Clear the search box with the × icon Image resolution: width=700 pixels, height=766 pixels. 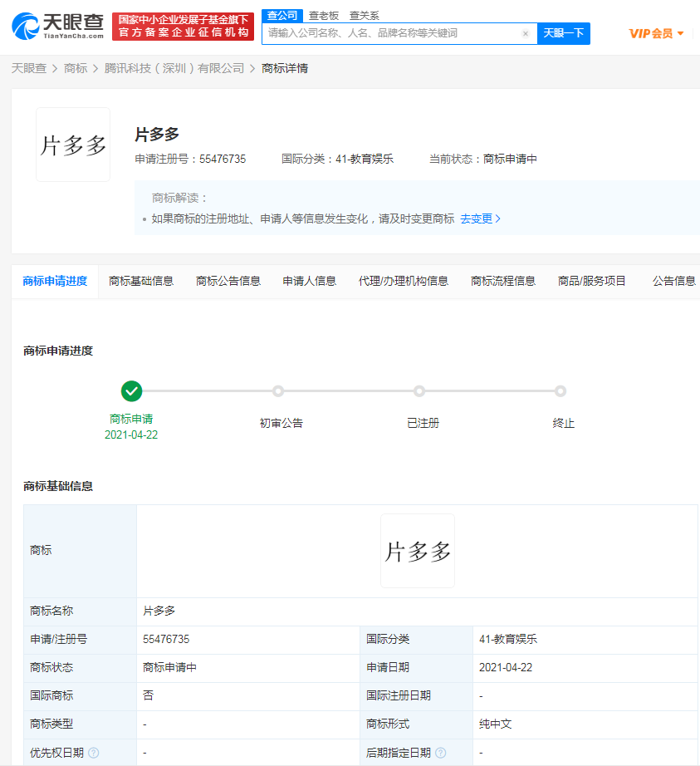click(x=525, y=33)
